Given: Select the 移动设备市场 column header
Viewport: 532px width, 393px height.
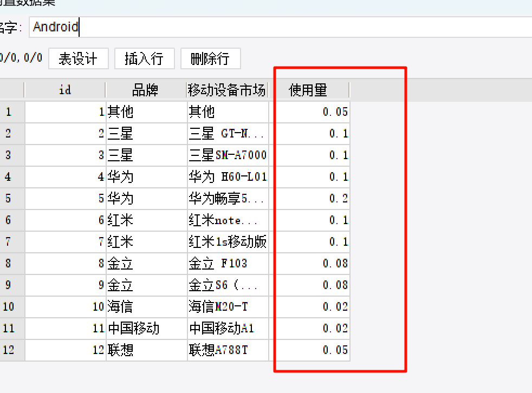Looking at the screenshot, I should (228, 90).
